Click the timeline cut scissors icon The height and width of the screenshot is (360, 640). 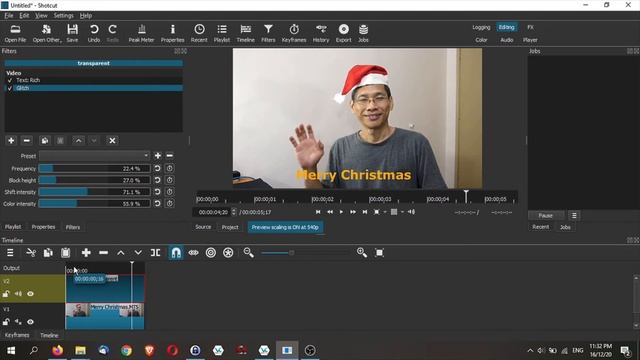pos(31,253)
